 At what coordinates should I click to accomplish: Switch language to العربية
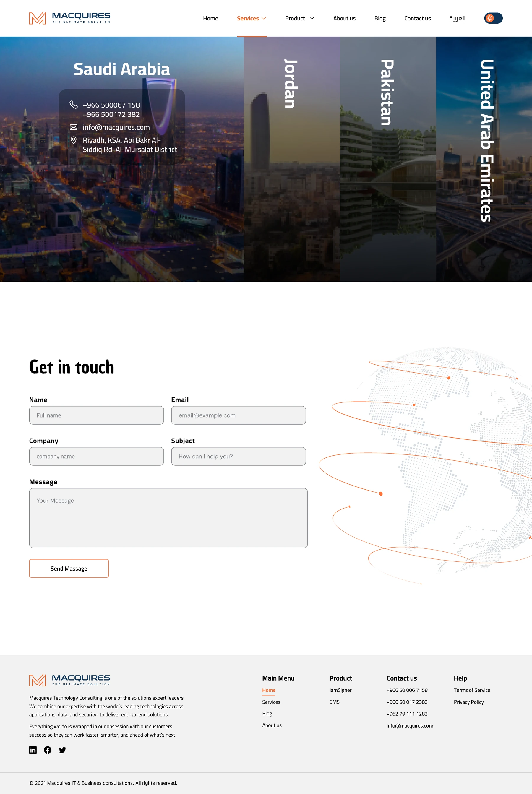point(457,18)
